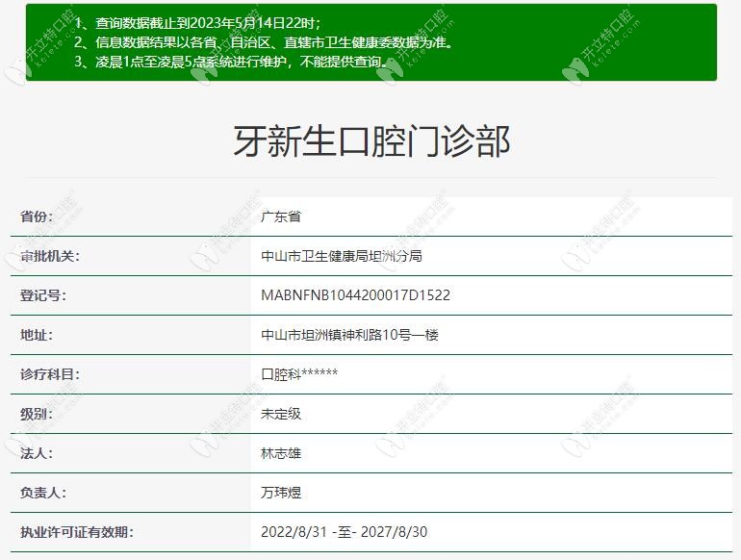Select the '执业许可证有效期:' label
This screenshot has height=560, width=741.
pyautogui.click(x=77, y=532)
